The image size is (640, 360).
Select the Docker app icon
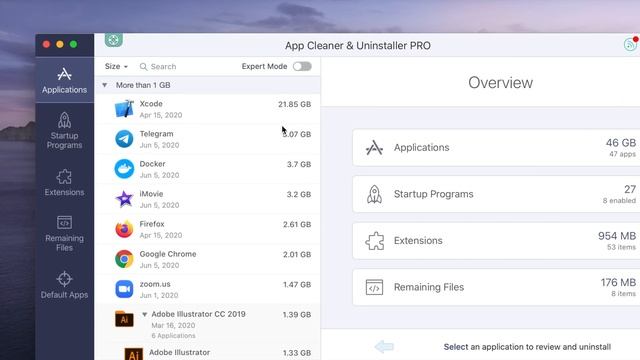point(124,169)
